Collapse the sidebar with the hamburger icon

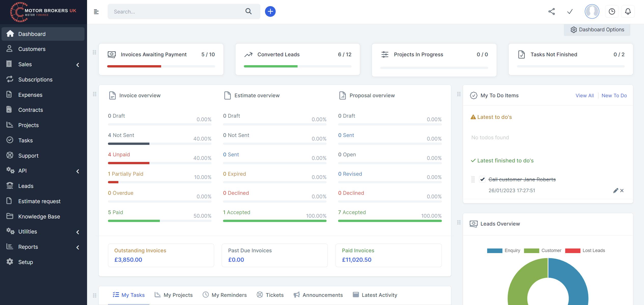96,11
